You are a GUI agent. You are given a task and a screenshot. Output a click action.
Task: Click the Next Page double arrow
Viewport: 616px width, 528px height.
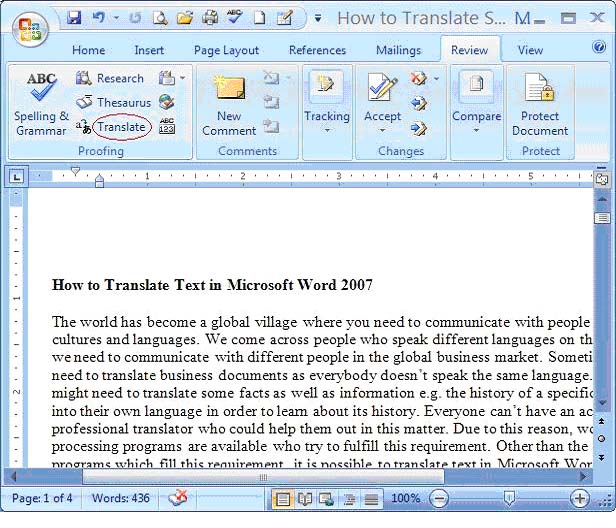point(601,457)
